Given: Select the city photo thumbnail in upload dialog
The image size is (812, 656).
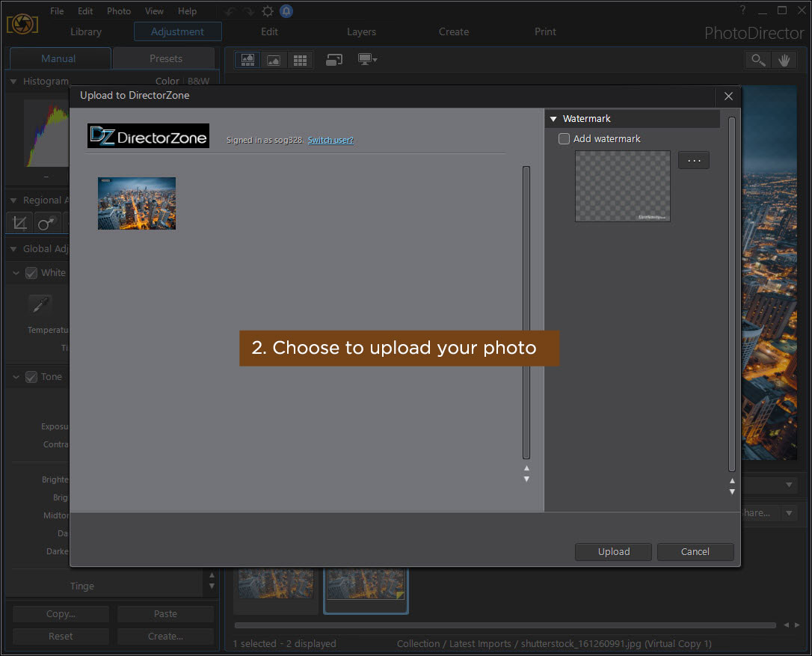Looking at the screenshot, I should 137,203.
